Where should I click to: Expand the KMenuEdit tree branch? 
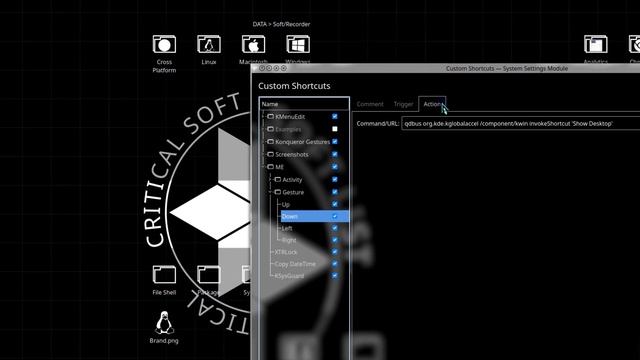[263, 117]
